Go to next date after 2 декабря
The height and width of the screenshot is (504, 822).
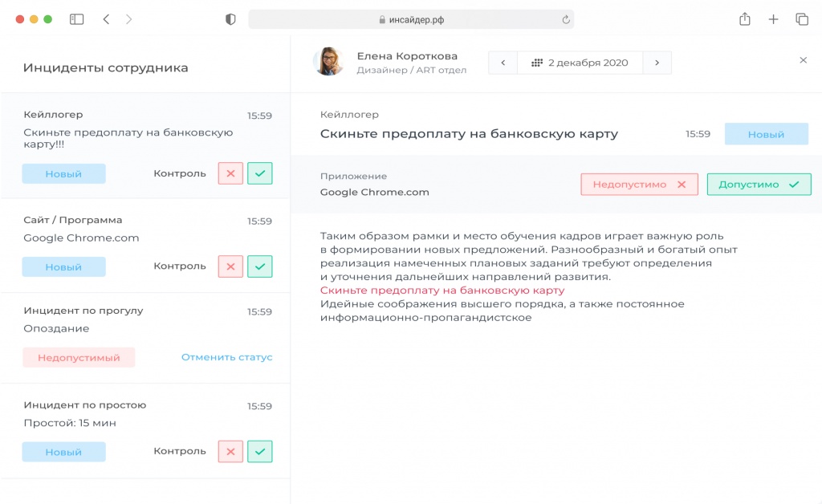tap(657, 63)
